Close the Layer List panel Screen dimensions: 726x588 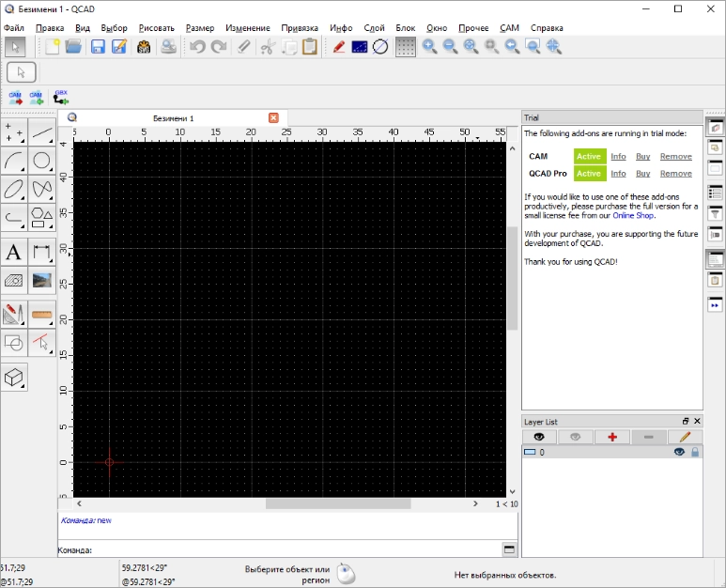coord(697,421)
